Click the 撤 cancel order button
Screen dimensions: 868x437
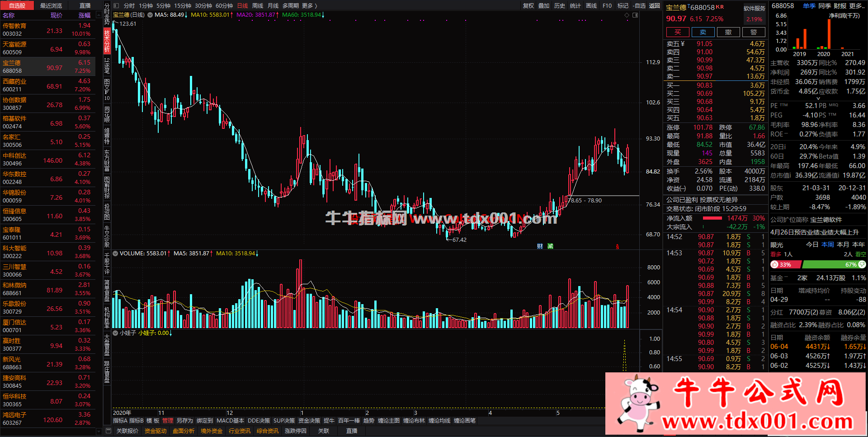point(728,32)
